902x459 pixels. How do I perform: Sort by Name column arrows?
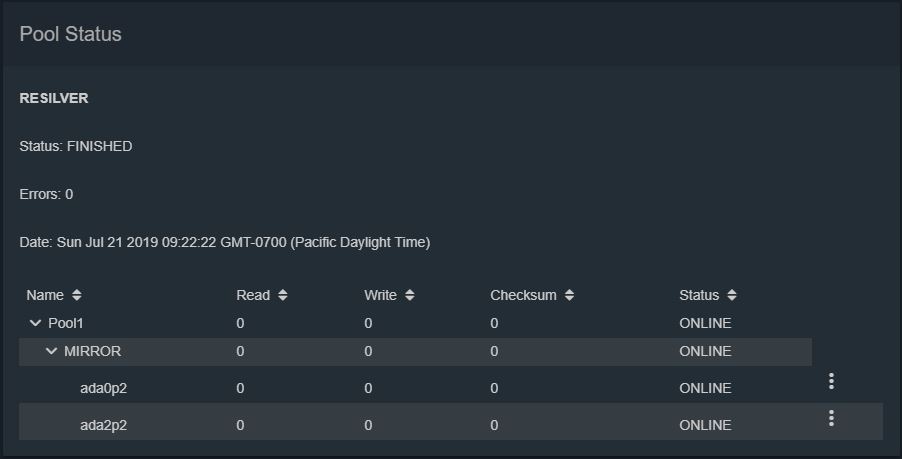[x=77, y=295]
